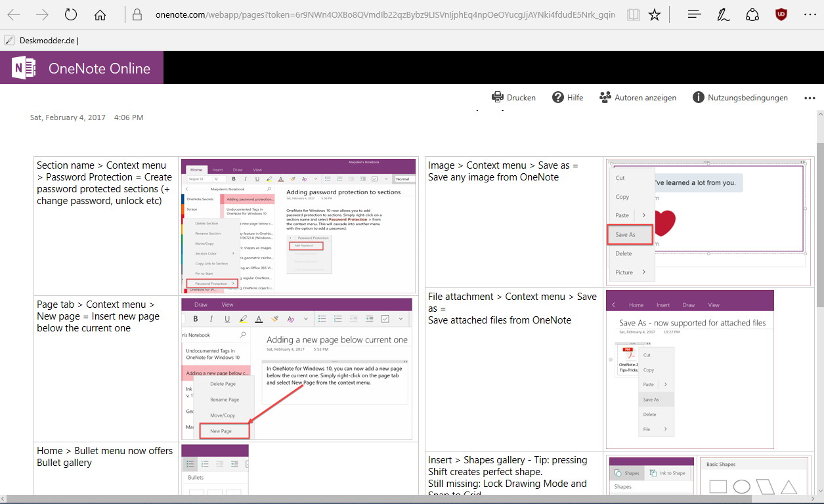Click the padlock site security icon
This screenshot has width=824, height=504.
[x=137, y=14]
